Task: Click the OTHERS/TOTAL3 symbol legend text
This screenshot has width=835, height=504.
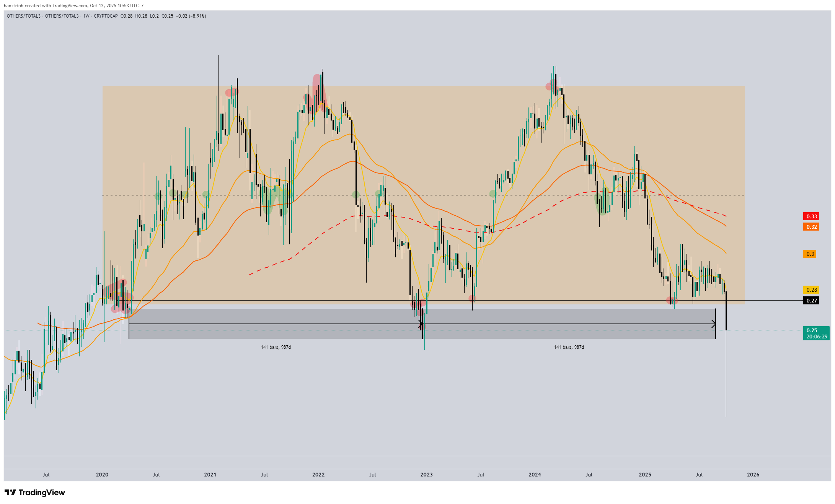Action: pyautogui.click(x=23, y=16)
